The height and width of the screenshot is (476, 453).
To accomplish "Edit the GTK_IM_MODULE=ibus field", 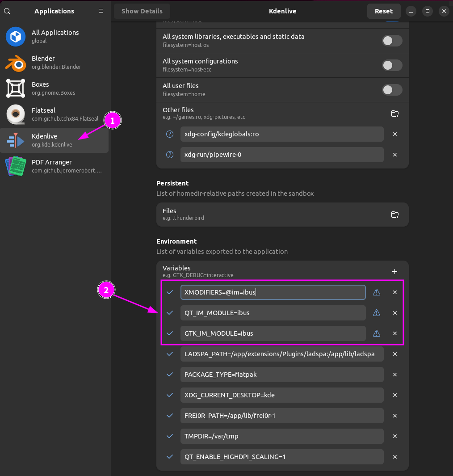I will coord(273,333).
